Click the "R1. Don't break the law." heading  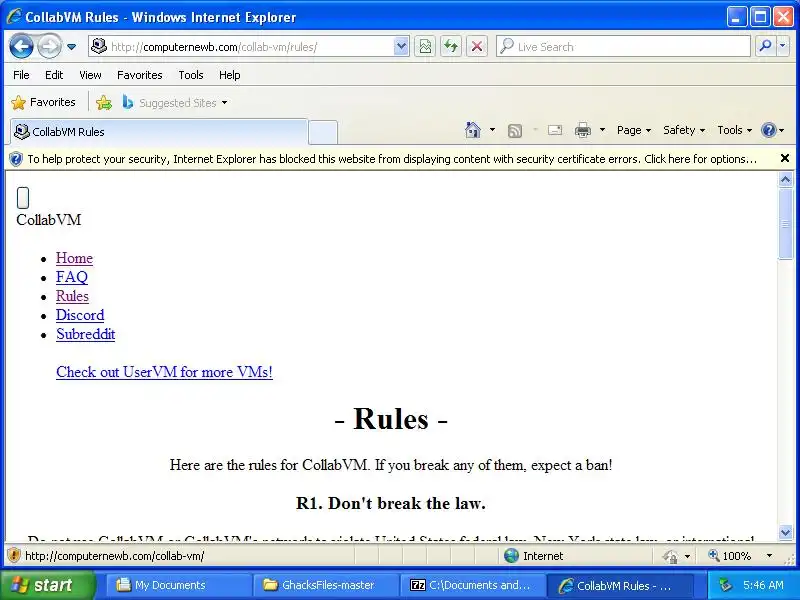(x=391, y=503)
